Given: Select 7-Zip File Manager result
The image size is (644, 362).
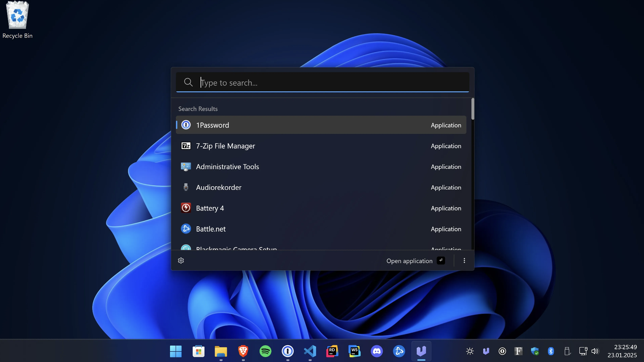Looking at the screenshot, I should [x=321, y=146].
